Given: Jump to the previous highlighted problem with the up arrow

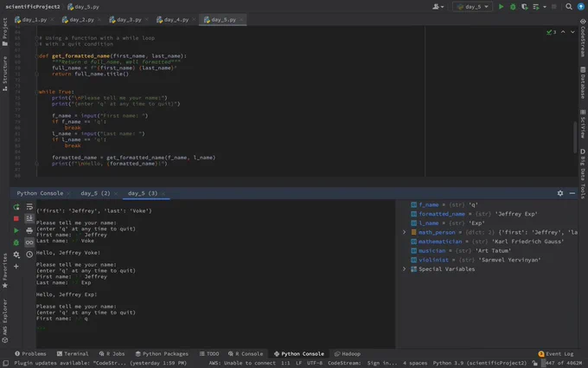Looking at the screenshot, I should click(x=563, y=32).
